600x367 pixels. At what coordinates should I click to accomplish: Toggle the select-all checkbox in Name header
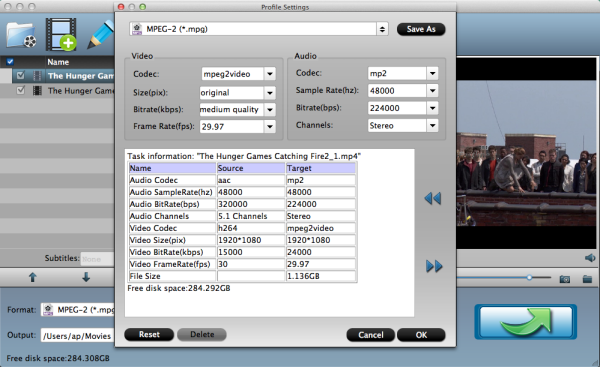click(x=10, y=62)
